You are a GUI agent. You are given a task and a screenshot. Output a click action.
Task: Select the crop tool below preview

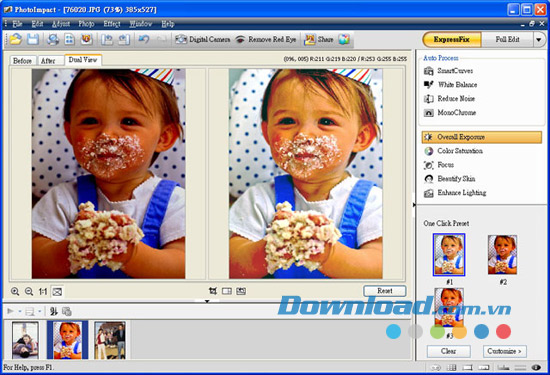213,291
